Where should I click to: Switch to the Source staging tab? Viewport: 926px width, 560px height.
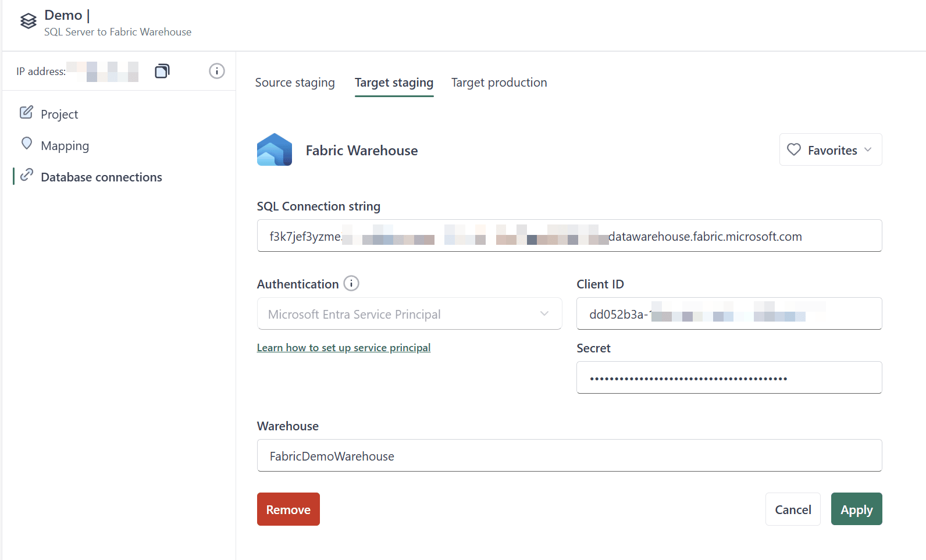pyautogui.click(x=295, y=83)
